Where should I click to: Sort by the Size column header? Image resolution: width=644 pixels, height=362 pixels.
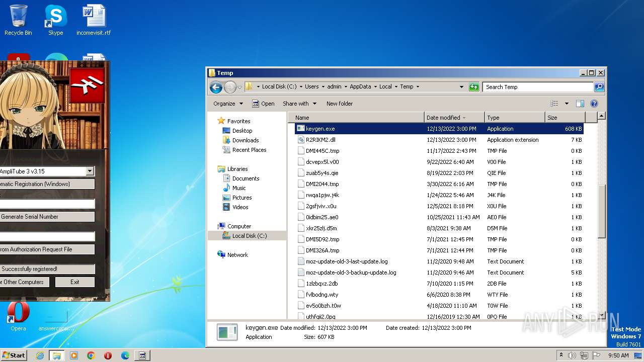coord(565,118)
